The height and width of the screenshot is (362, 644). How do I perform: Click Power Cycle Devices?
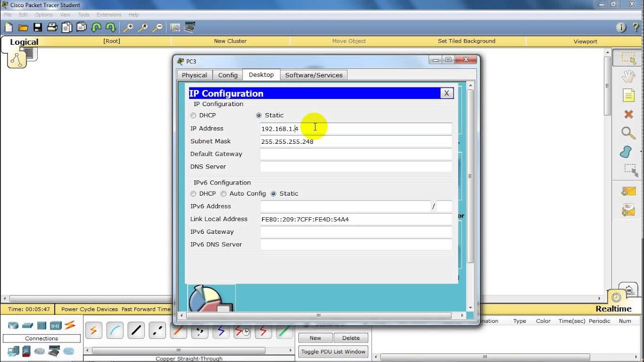click(x=90, y=309)
